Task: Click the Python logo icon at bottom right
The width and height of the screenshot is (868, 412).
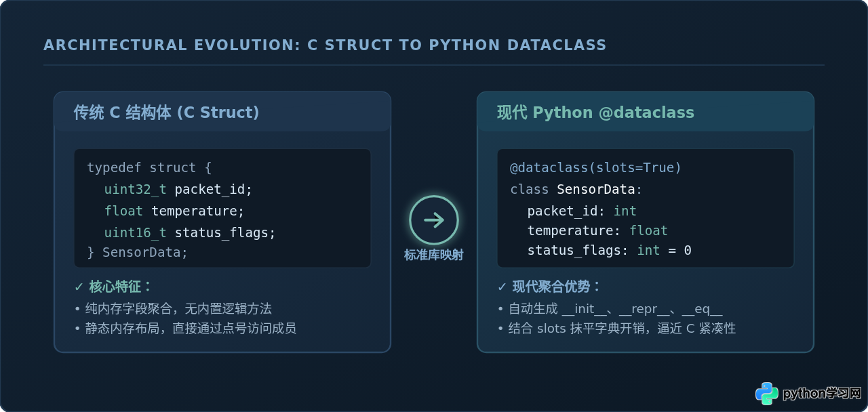Action: 767,394
